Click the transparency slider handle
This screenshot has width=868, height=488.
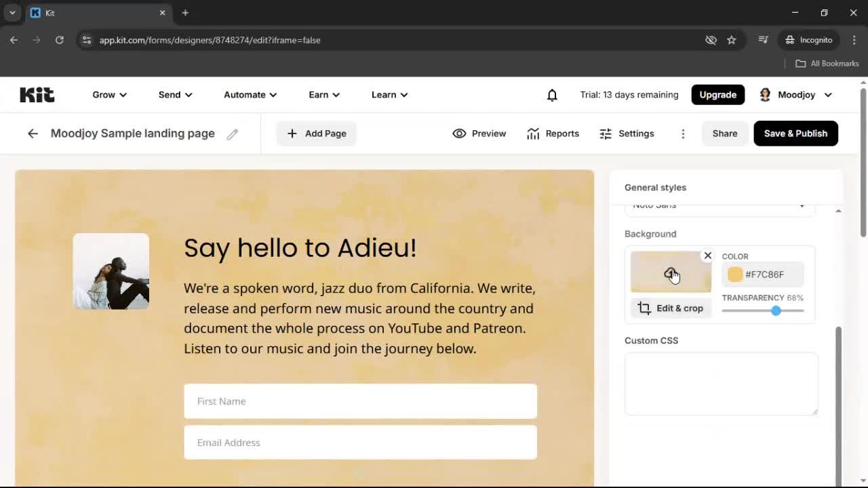point(776,311)
